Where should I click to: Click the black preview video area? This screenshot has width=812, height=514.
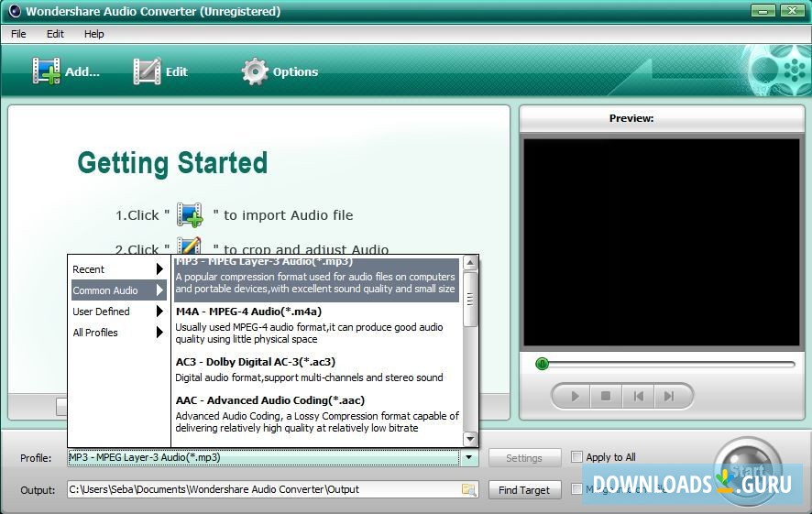coord(662,242)
